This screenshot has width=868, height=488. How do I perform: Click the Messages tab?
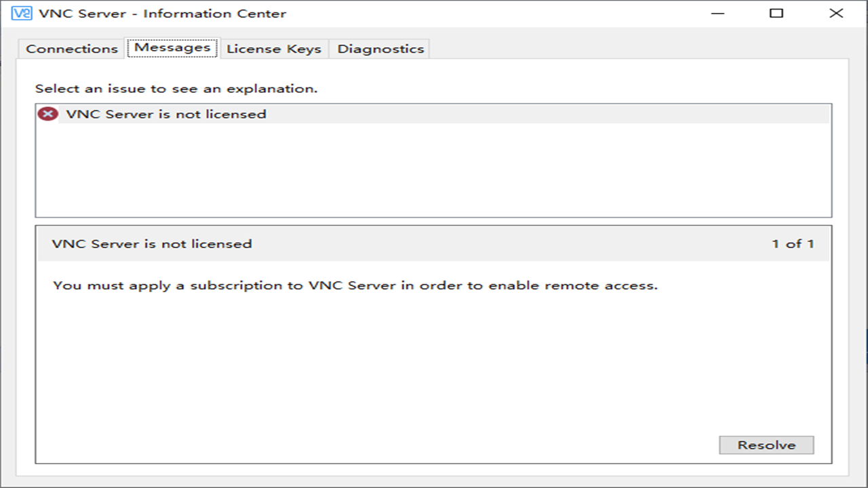[x=172, y=47]
